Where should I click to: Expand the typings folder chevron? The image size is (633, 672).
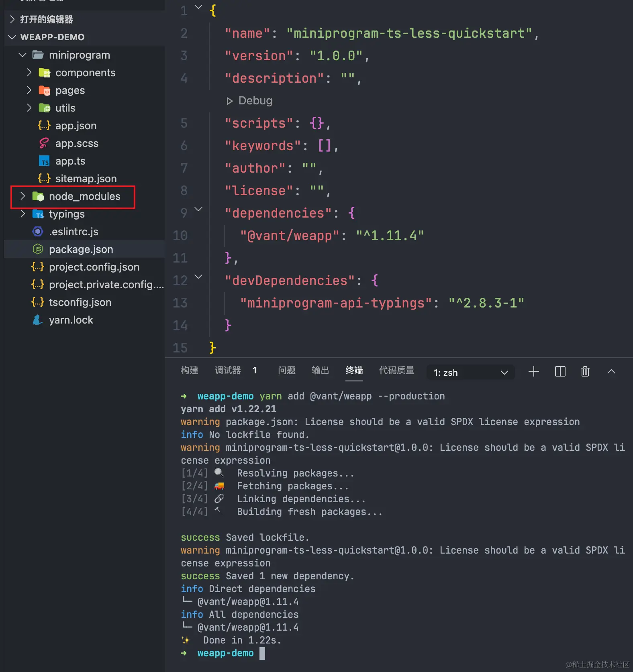click(x=22, y=214)
